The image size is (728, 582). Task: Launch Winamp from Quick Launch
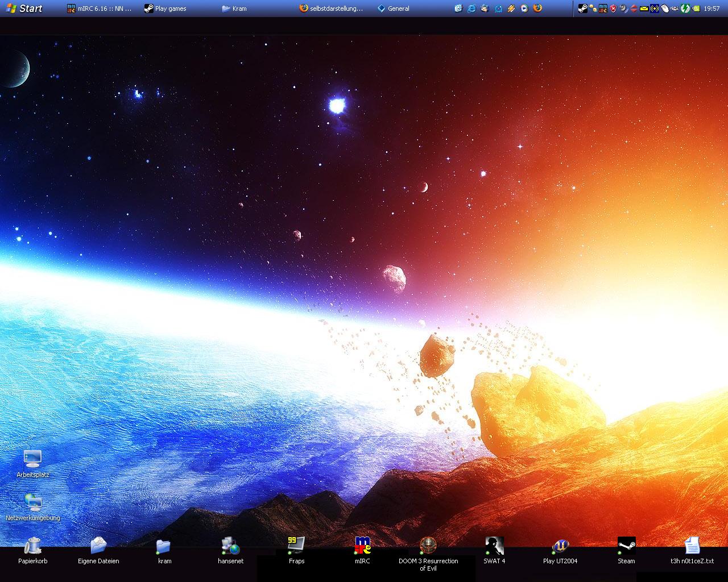pyautogui.click(x=511, y=9)
